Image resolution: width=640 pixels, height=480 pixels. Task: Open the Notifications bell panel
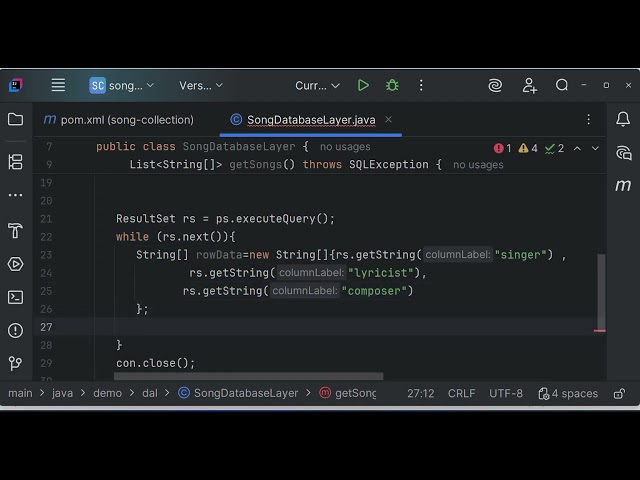tap(623, 120)
